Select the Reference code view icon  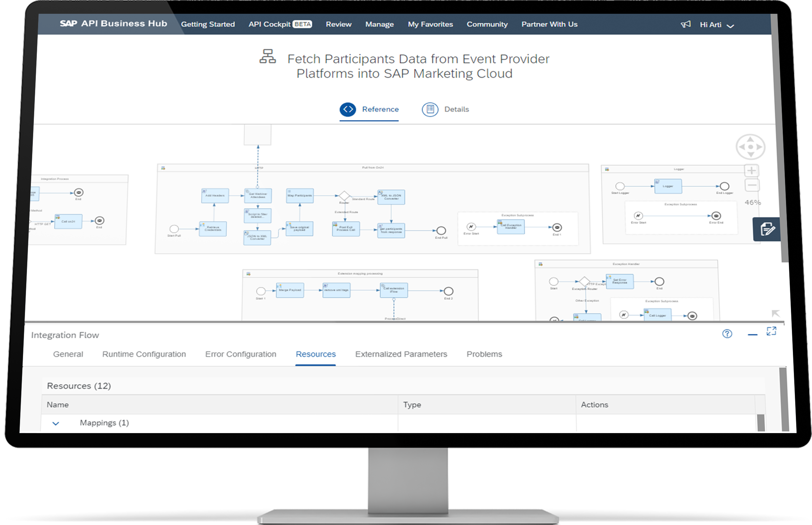(x=348, y=110)
